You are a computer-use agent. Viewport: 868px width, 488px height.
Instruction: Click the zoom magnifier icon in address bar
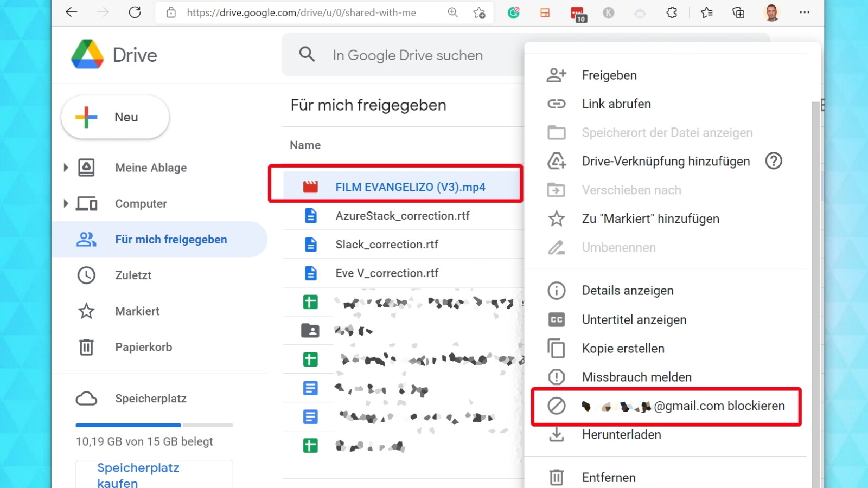[453, 12]
